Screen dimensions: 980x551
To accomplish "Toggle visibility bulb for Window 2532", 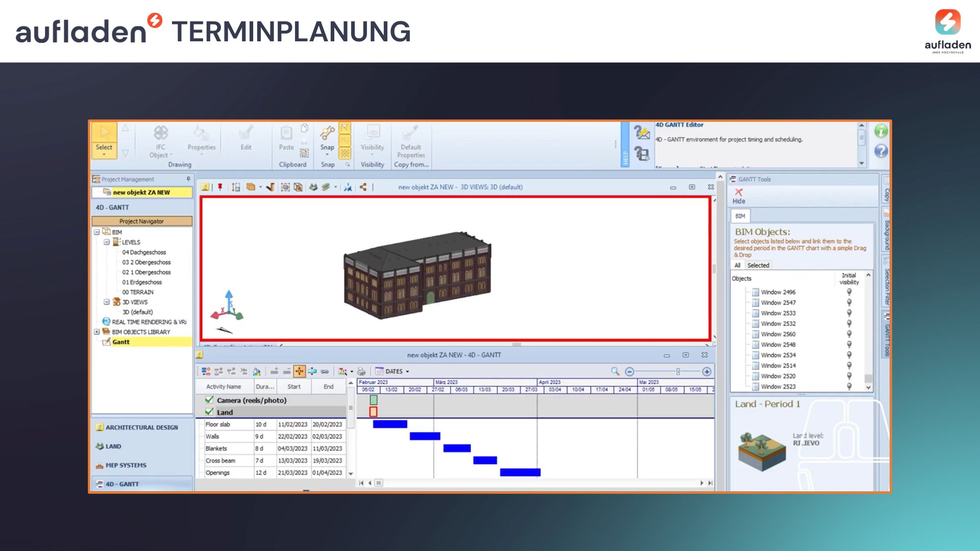I will (x=849, y=323).
